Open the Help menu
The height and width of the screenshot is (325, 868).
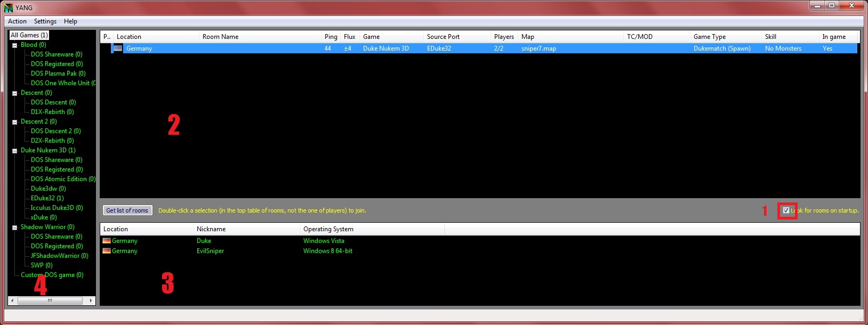[x=70, y=21]
